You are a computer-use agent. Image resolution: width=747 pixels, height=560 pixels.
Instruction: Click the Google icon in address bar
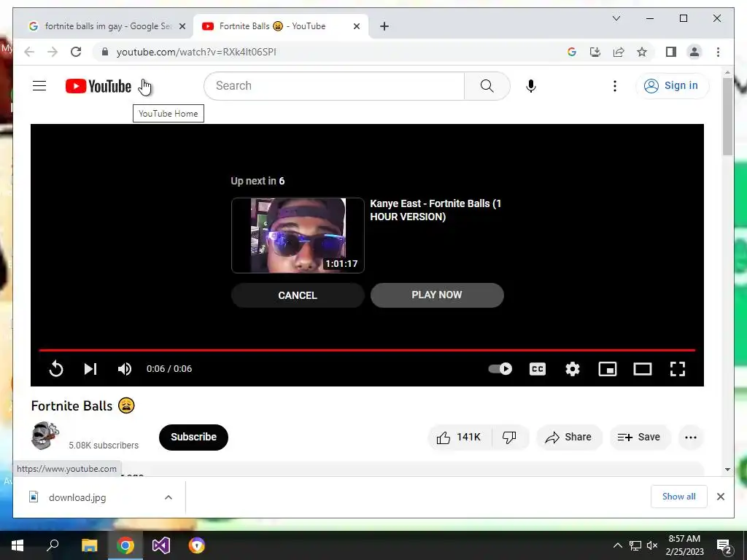point(572,52)
